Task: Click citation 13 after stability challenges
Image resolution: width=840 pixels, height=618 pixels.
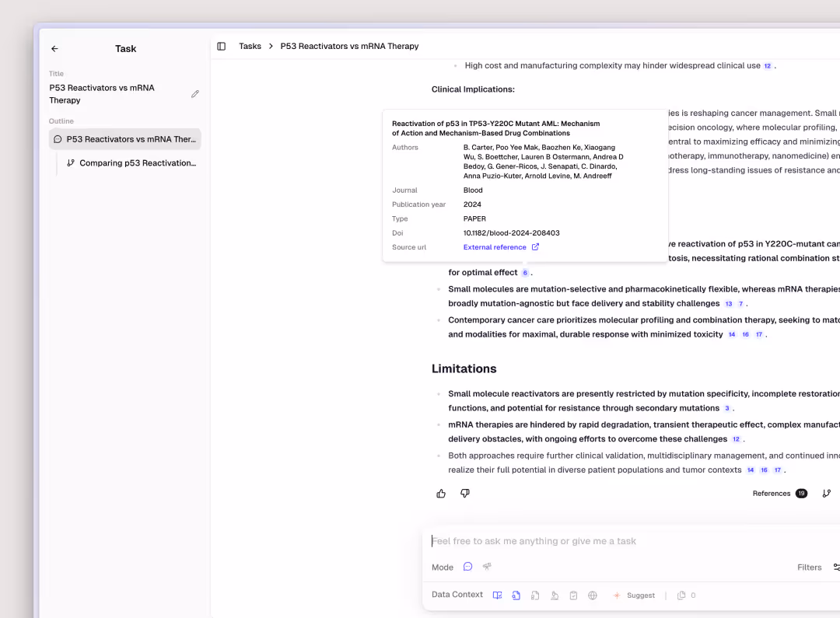Action: click(729, 304)
